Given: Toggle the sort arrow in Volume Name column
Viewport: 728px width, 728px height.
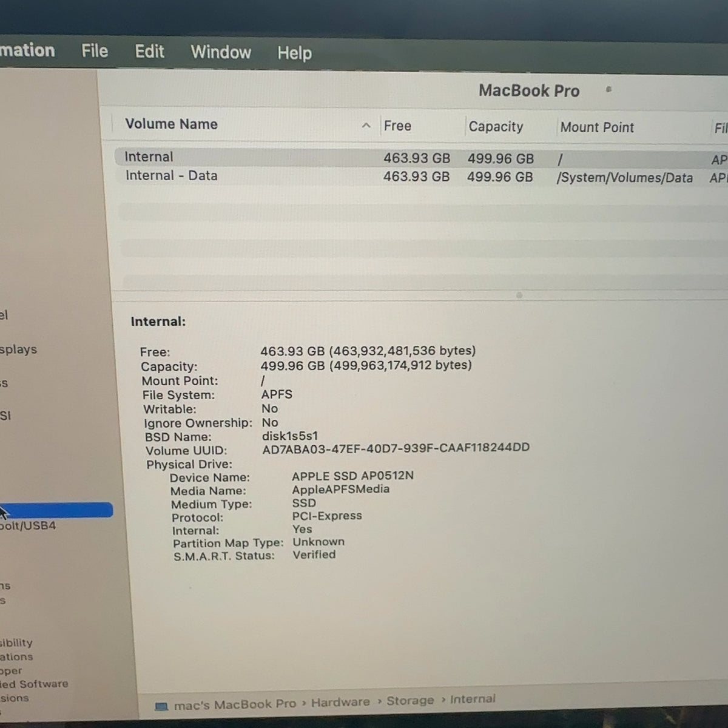Looking at the screenshot, I should point(366,126).
